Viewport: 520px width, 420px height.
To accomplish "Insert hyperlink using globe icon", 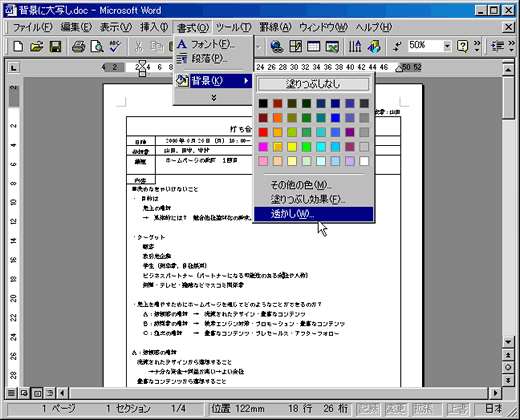I will 277,46.
